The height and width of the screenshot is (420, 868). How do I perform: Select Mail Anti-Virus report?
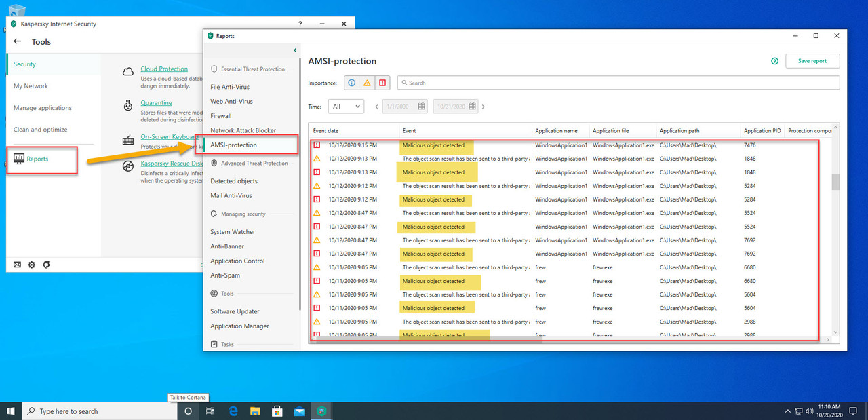coord(231,195)
